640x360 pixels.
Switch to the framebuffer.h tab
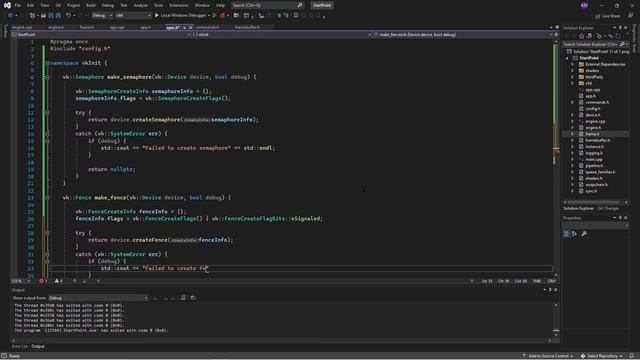pos(247,27)
